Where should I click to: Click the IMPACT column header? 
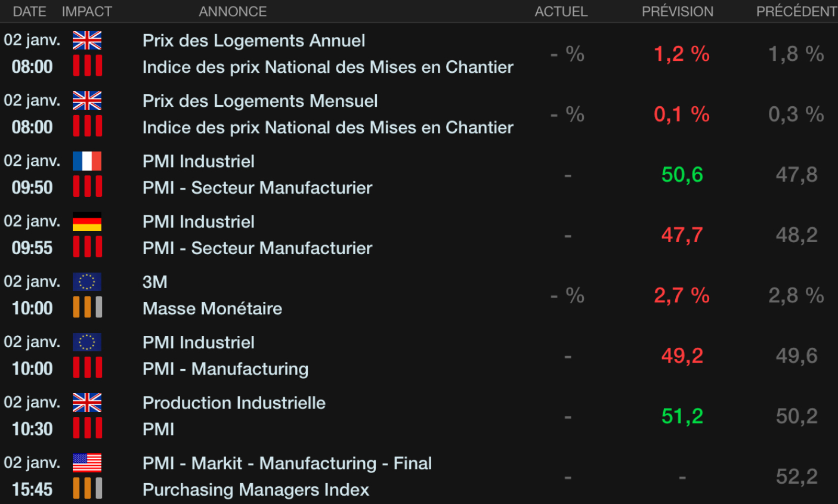pos(87,11)
